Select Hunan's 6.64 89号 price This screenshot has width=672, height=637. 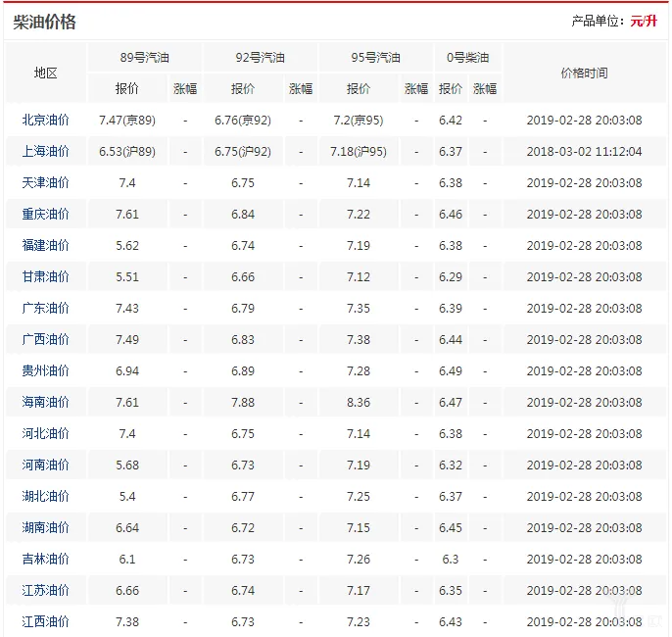point(127,527)
